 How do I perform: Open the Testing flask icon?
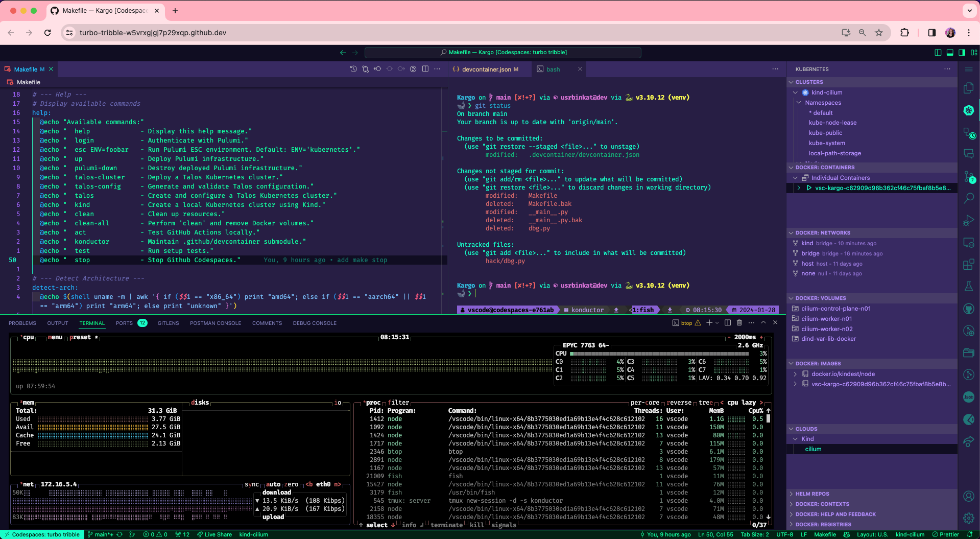tap(968, 286)
